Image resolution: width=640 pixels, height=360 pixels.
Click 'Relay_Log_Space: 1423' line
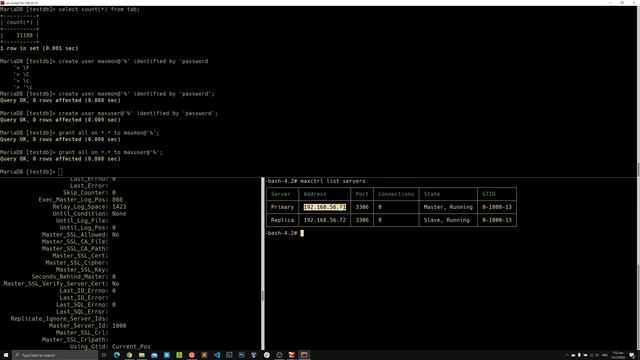pos(89,207)
